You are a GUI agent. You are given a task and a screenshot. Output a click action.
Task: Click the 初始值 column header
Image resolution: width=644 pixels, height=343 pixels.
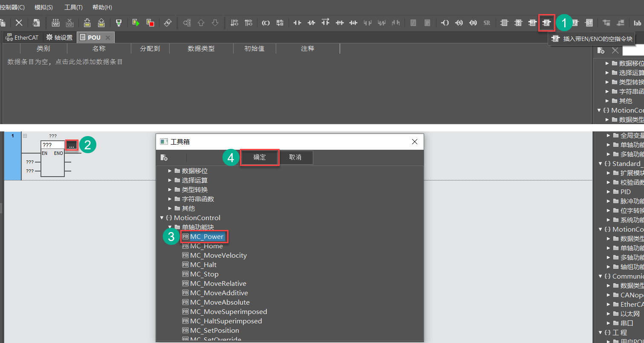(x=254, y=49)
